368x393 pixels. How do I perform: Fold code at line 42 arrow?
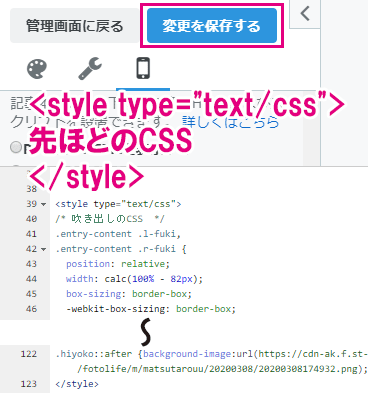click(x=43, y=249)
